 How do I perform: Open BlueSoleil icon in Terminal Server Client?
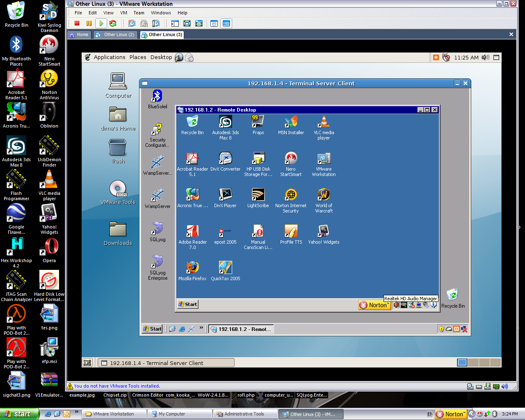157,99
